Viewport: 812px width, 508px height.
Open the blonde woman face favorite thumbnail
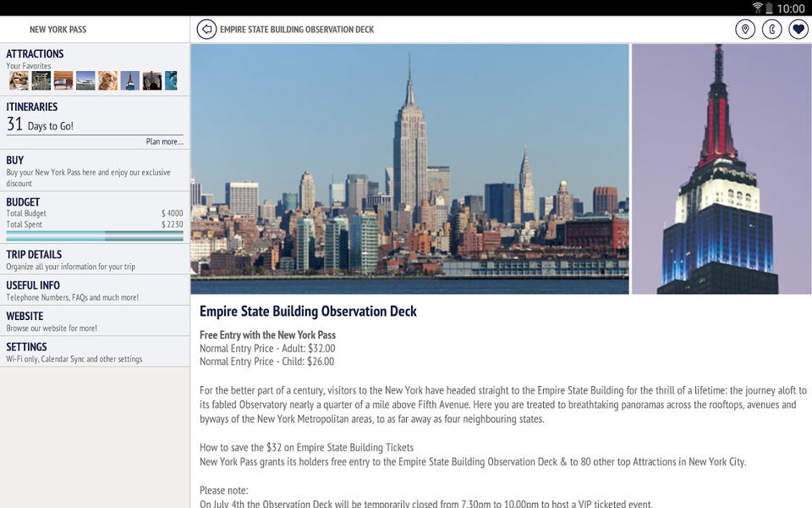pos(107,81)
